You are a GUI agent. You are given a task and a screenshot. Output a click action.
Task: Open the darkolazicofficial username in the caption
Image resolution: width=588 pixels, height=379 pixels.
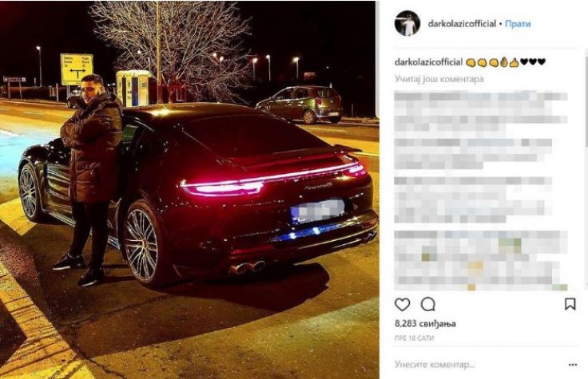coord(428,62)
